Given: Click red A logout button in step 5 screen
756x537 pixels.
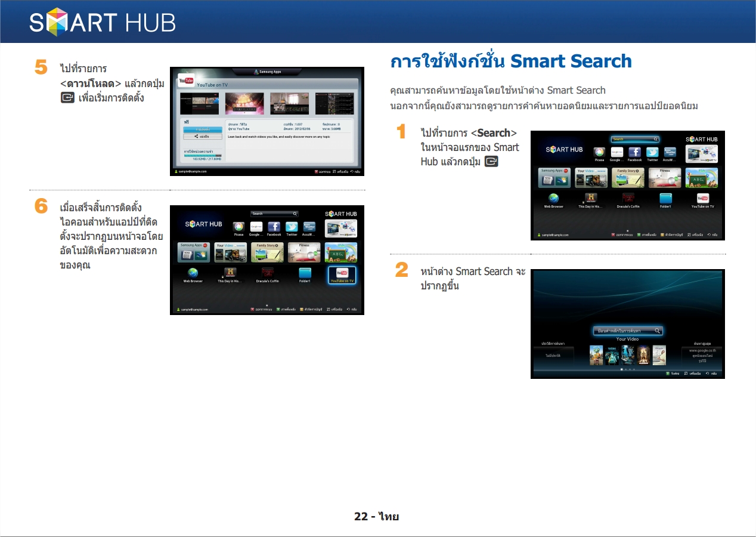Looking at the screenshot, I should click(x=323, y=171).
